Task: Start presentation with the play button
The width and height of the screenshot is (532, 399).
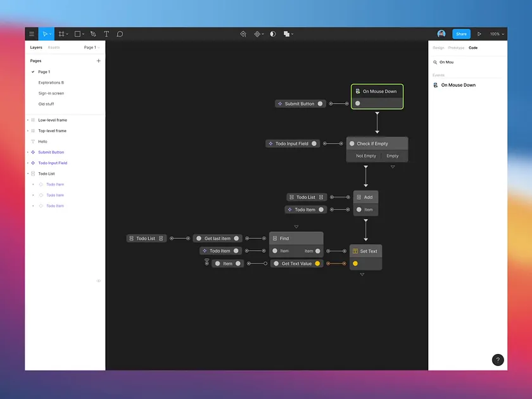Action: coord(479,34)
